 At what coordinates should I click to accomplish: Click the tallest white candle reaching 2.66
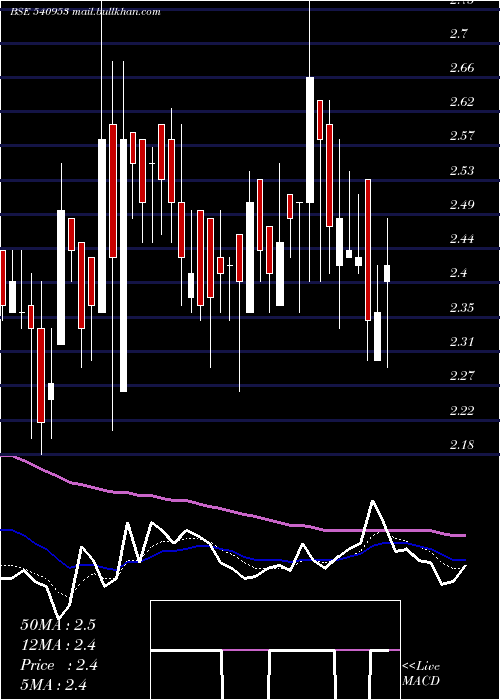[x=310, y=140]
